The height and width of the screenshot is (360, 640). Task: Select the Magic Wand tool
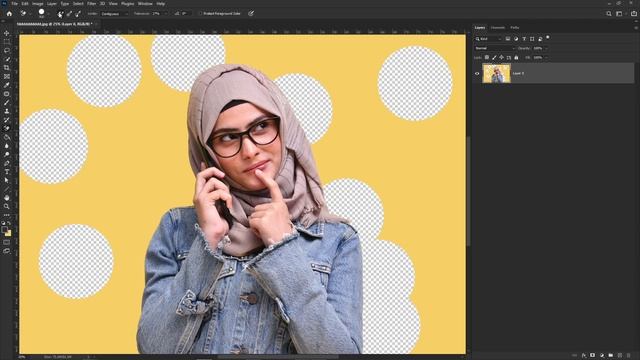click(7, 59)
